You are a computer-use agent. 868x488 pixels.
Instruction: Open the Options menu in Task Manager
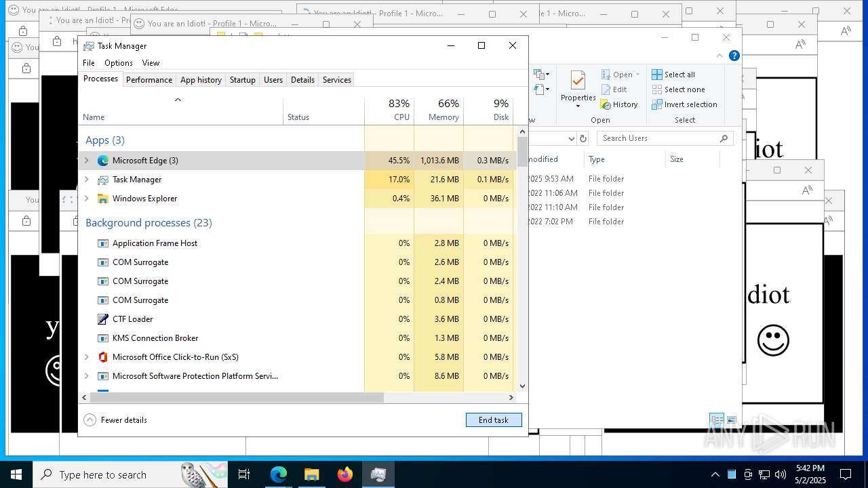tap(119, 62)
